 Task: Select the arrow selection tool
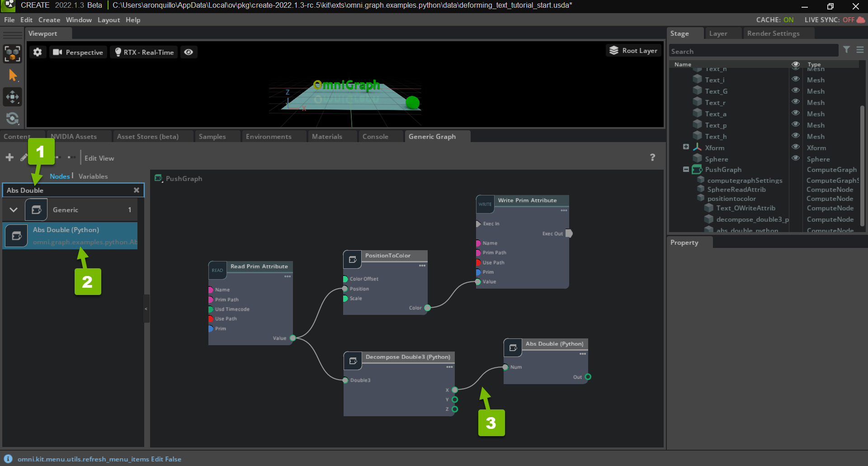tap(13, 75)
